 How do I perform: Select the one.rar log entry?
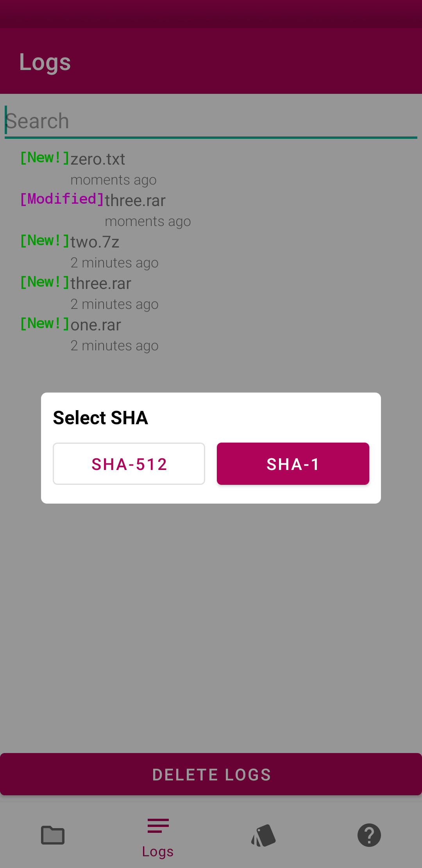[x=96, y=325]
